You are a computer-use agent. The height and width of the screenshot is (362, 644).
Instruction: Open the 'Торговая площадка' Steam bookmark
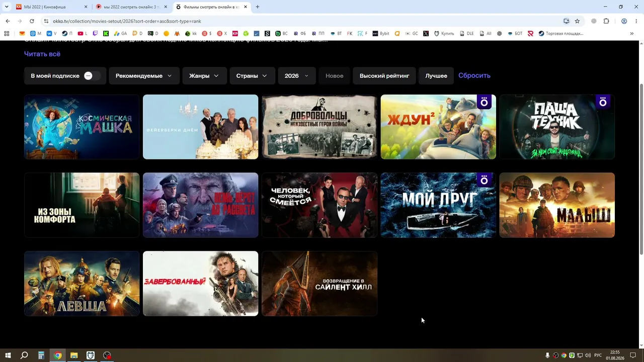click(561, 34)
